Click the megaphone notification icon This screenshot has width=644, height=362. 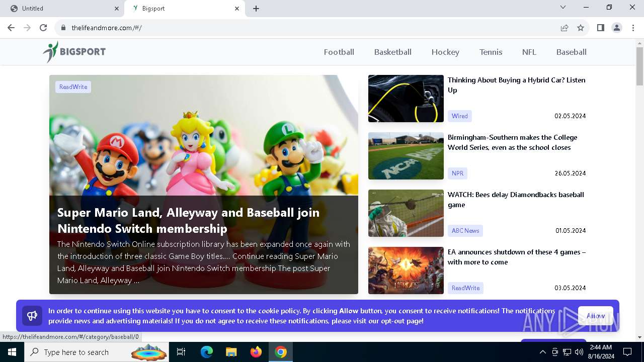pos(32,316)
